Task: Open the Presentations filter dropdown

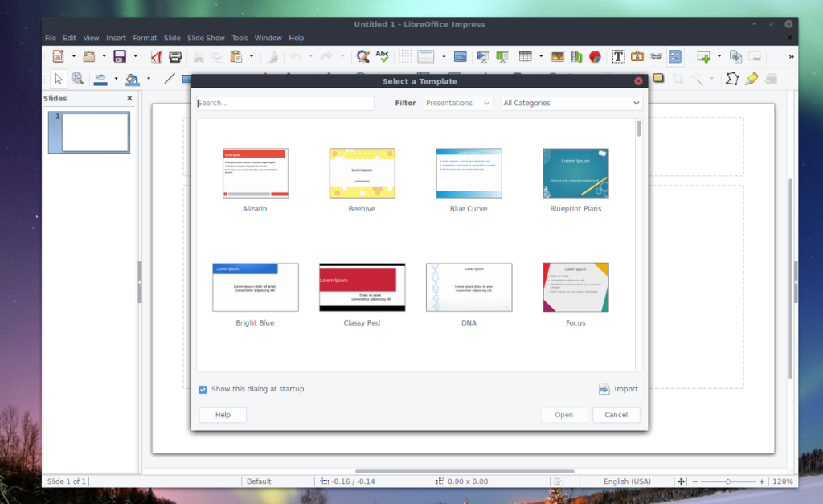Action: point(458,103)
